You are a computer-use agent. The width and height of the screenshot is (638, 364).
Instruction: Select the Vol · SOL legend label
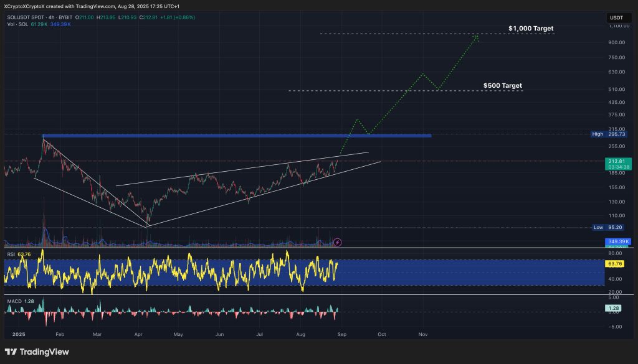17,24
